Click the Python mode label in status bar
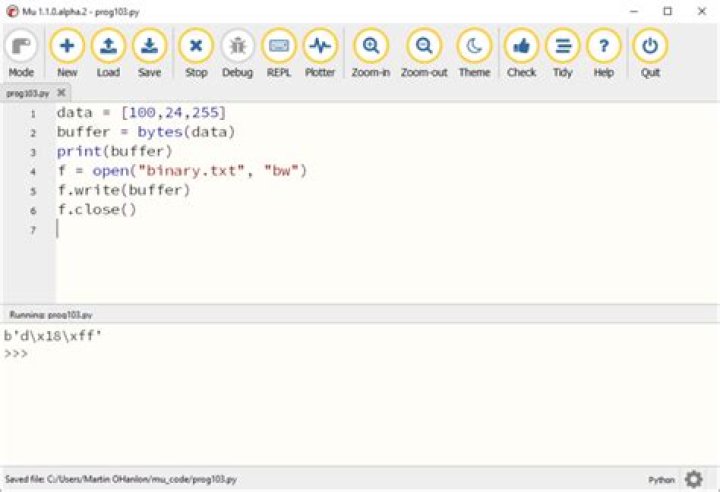This screenshot has height=492, width=720. click(662, 480)
